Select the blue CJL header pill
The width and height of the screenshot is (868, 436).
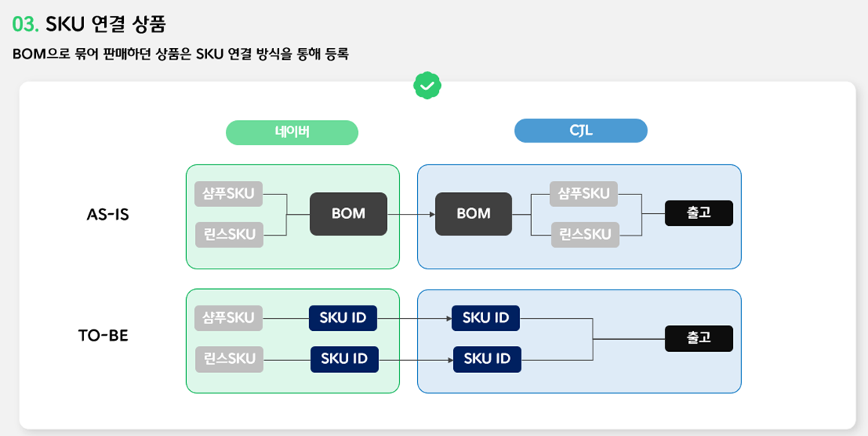(x=581, y=131)
